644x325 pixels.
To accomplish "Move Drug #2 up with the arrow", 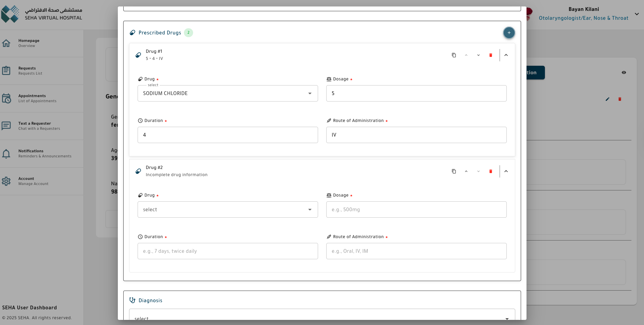I will click(x=466, y=171).
